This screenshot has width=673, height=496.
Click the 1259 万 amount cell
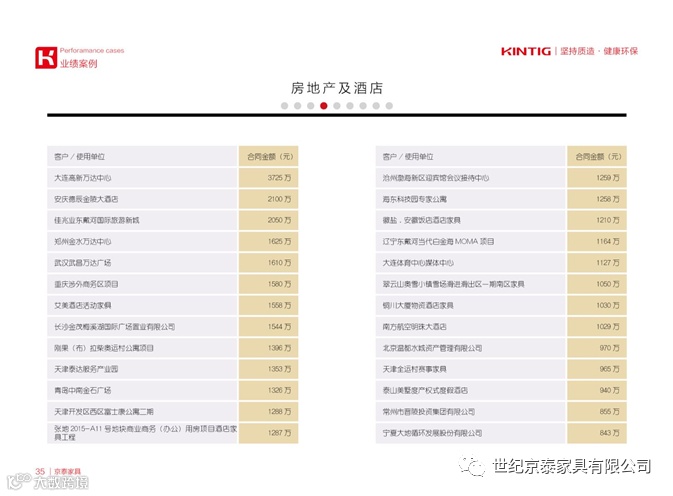597,178
